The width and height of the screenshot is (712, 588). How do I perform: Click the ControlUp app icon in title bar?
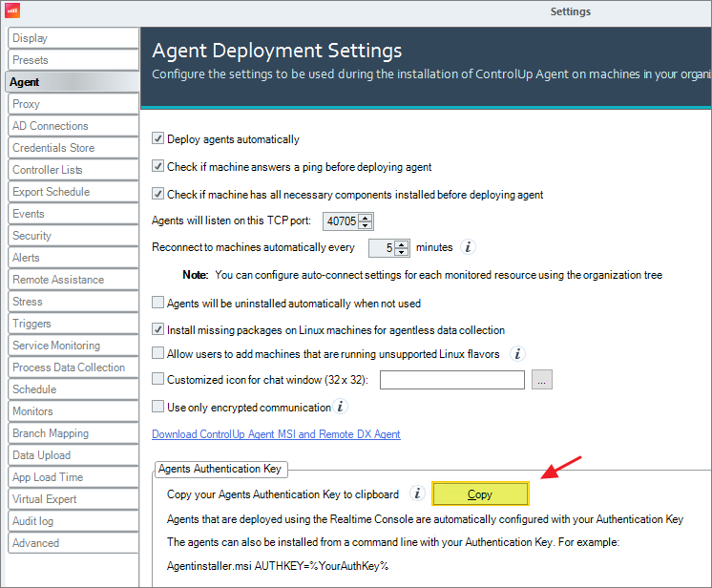pyautogui.click(x=11, y=11)
